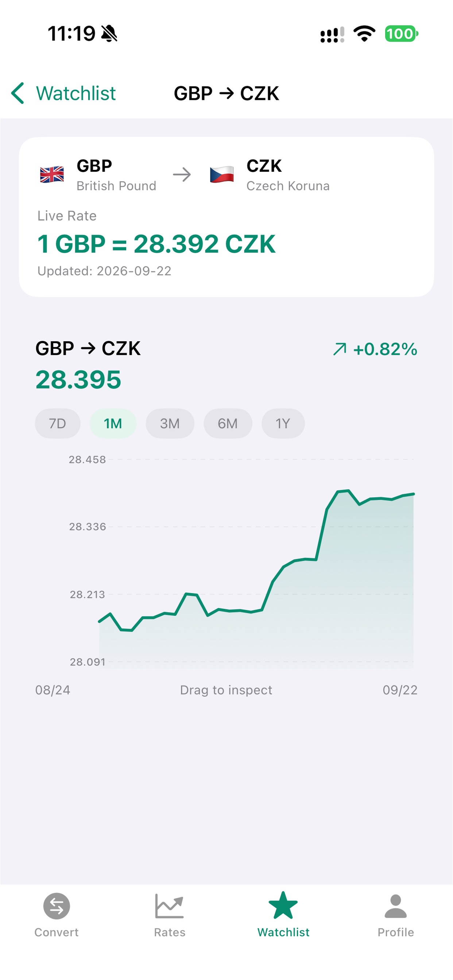Select the Watchlist star icon

click(283, 905)
